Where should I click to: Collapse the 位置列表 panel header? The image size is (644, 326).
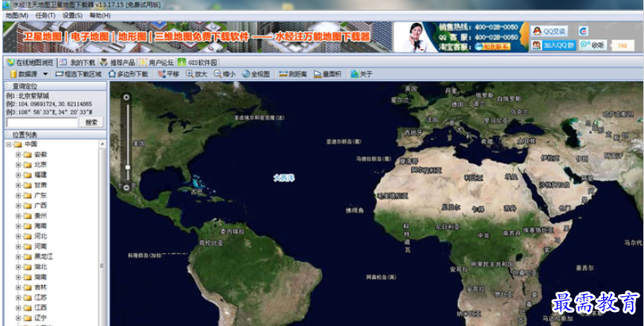click(x=55, y=134)
